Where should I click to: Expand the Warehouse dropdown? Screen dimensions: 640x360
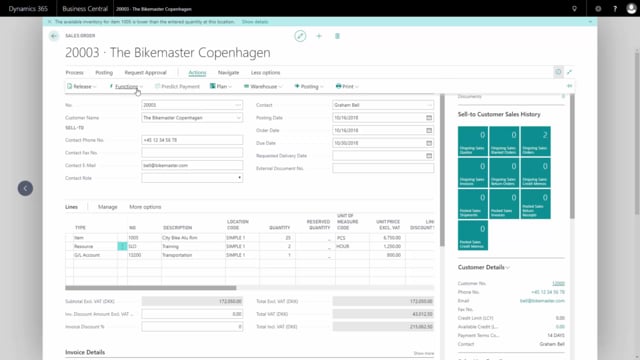point(263,87)
